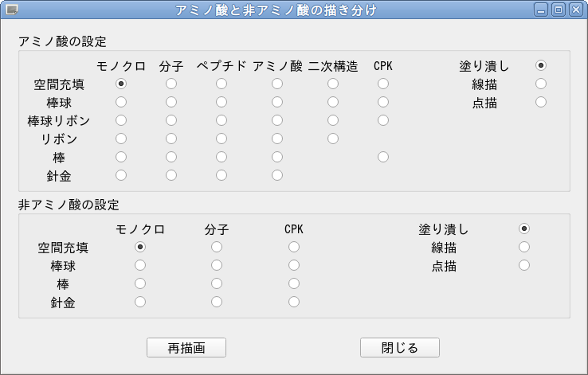Select 非アミノ酸 棒球 分子 radio button

[x=217, y=265]
